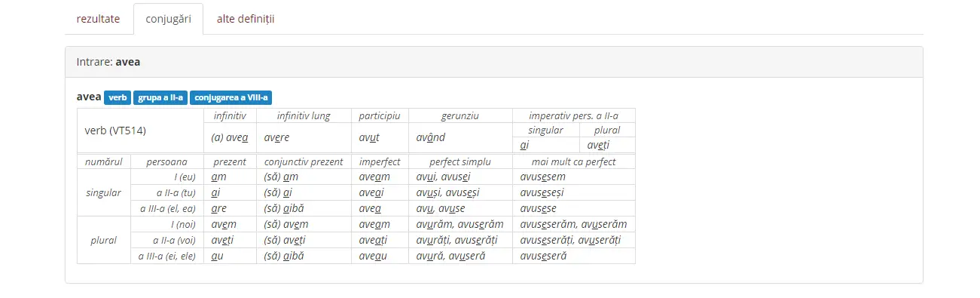Switch to the rezultate tab

coord(98,19)
